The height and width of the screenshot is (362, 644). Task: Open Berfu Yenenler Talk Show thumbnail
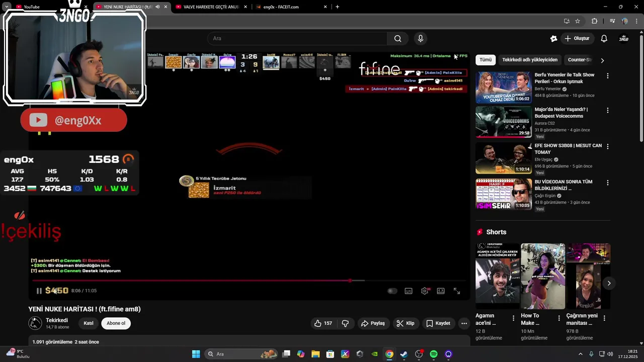coord(504,87)
